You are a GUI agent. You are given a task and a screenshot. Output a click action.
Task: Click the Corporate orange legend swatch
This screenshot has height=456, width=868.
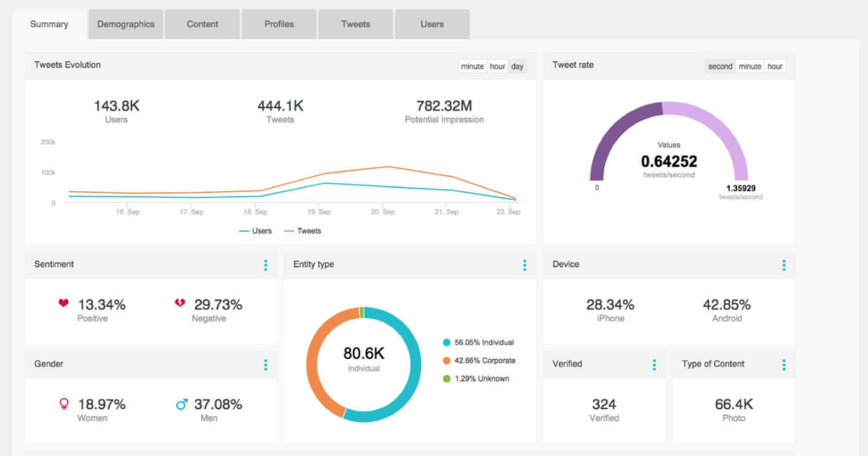(447, 360)
